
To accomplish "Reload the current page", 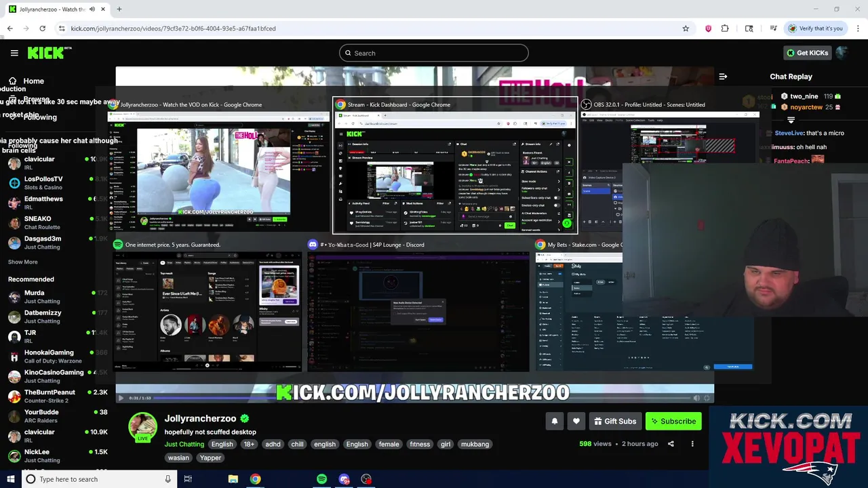I will pyautogui.click(x=42, y=28).
